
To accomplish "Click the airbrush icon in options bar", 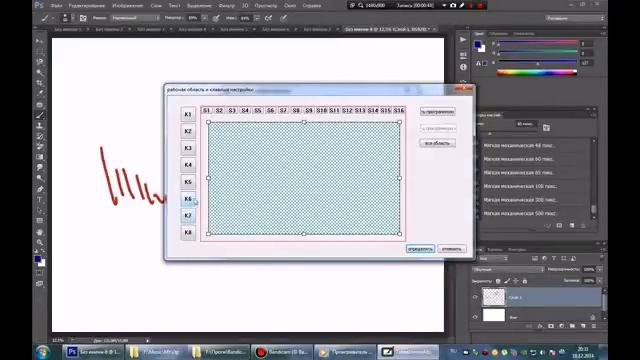I will click(269, 18).
